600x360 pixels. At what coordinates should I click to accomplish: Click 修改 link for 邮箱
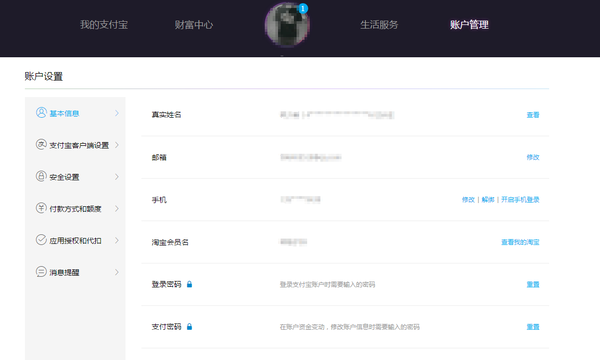coord(533,157)
